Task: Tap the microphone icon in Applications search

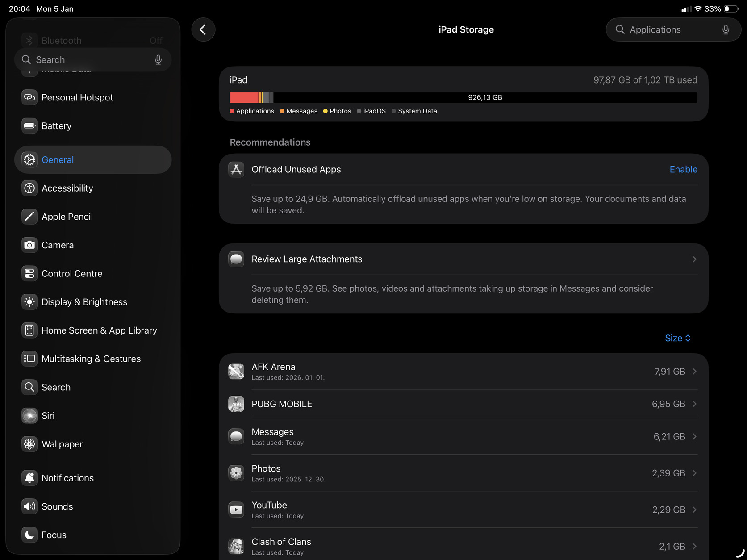Action: [726, 30]
